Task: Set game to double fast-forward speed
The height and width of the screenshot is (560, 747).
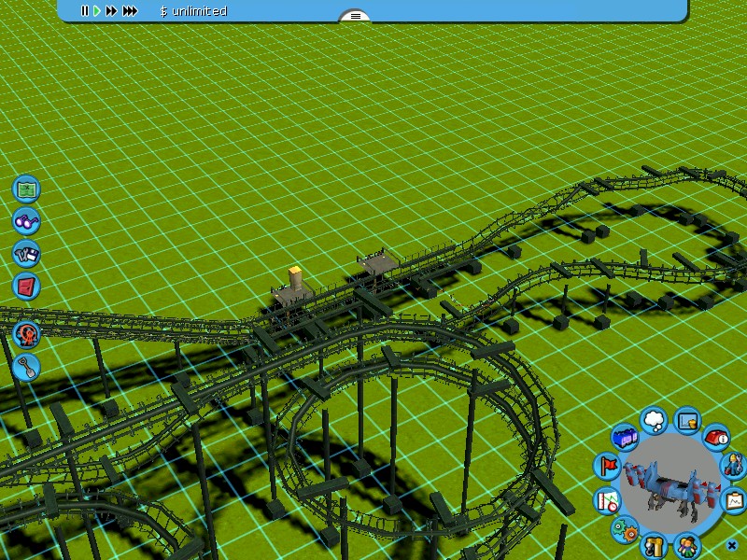Action: (x=111, y=11)
